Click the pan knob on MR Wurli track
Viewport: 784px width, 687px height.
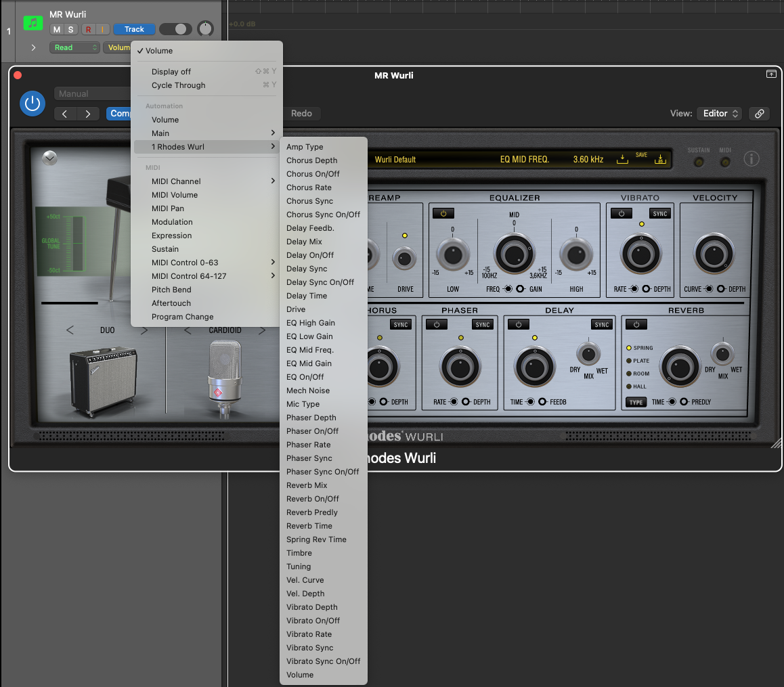point(205,29)
